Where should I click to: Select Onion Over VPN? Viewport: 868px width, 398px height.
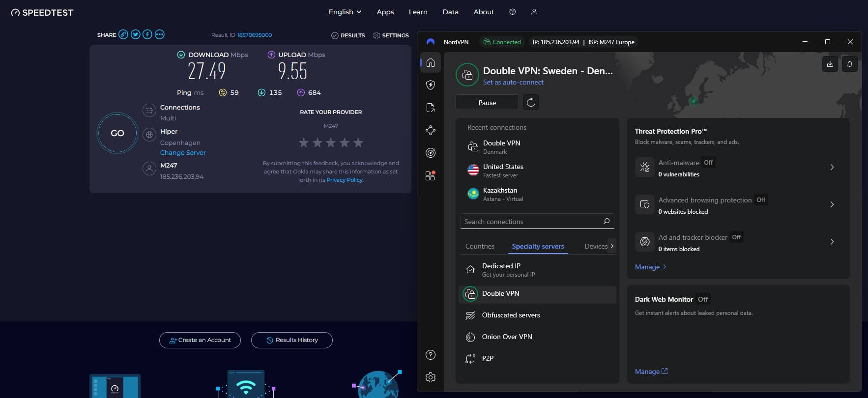click(537, 337)
